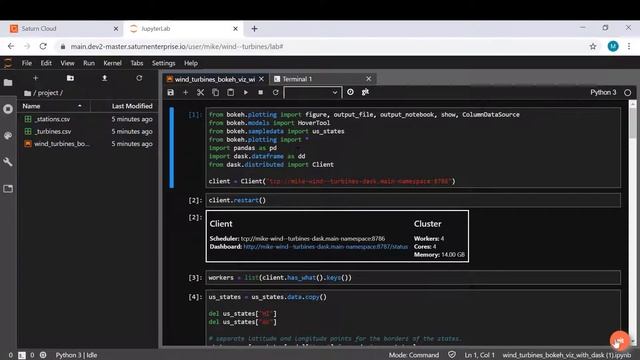Open the cell type dropdown
Screen dimensions: 640x360
(312, 93)
